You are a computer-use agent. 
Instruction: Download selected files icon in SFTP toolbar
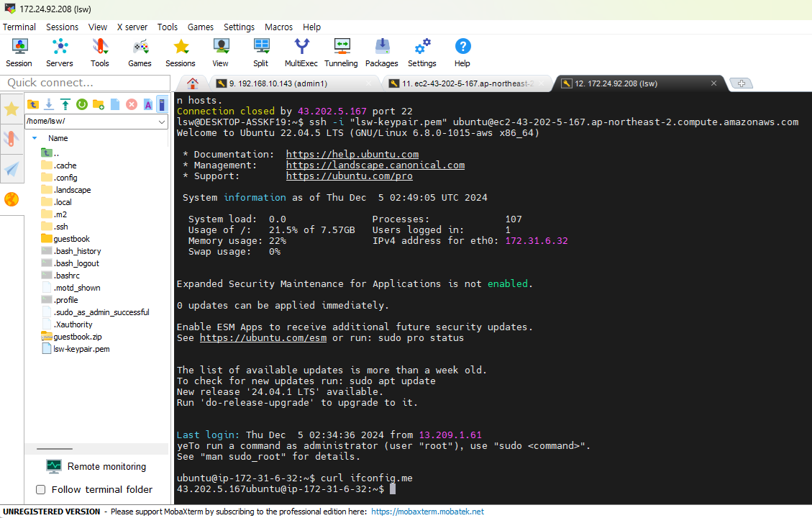pos(49,104)
